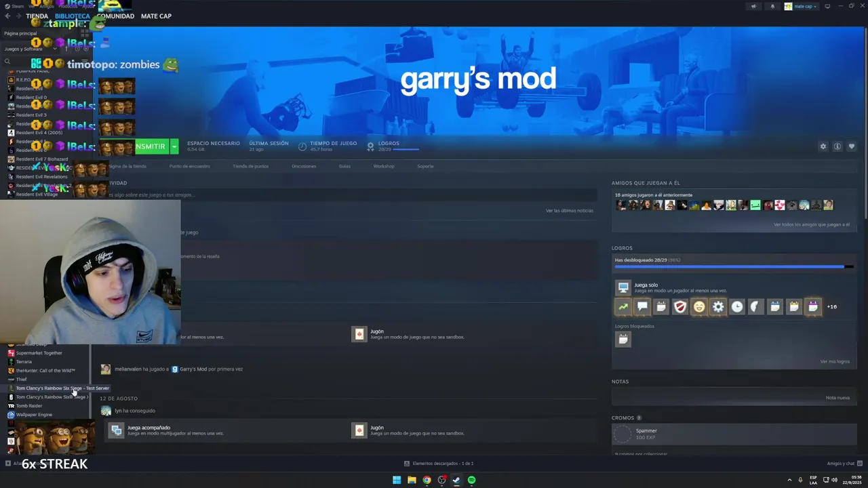Screen dimensions: 868x488
Task: Open the Steam menu
Action: (x=15, y=6)
